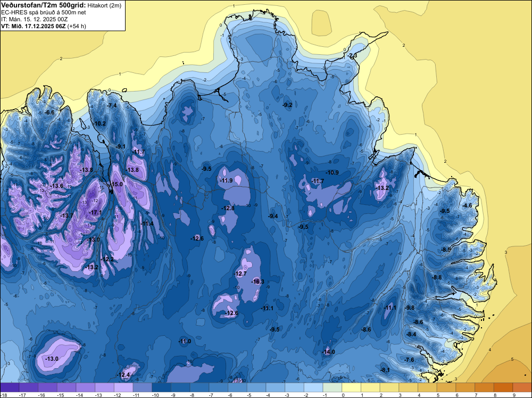Click the -11.9 temperature value on the map
Screen dimensions: 532x398
(x=226, y=180)
